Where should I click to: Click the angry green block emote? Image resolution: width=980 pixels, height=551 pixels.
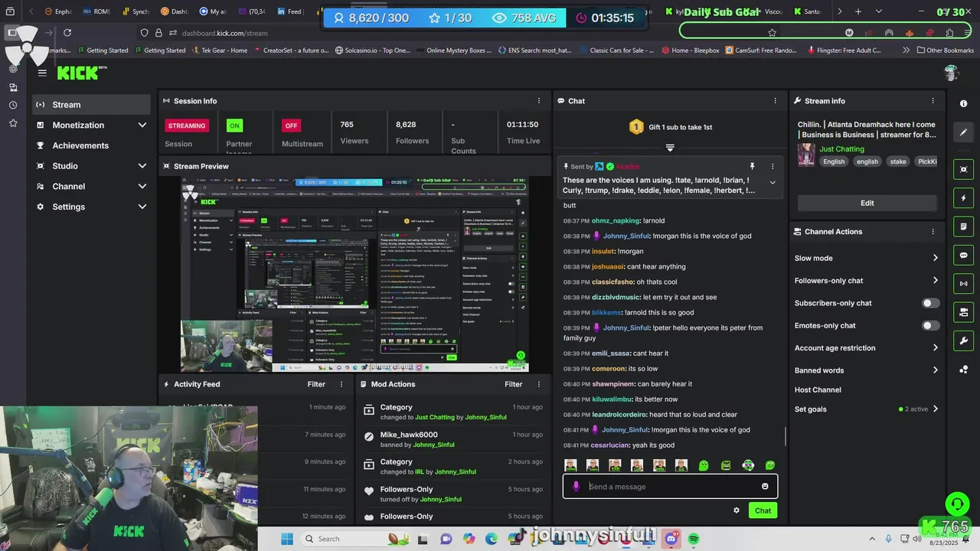[x=726, y=465]
